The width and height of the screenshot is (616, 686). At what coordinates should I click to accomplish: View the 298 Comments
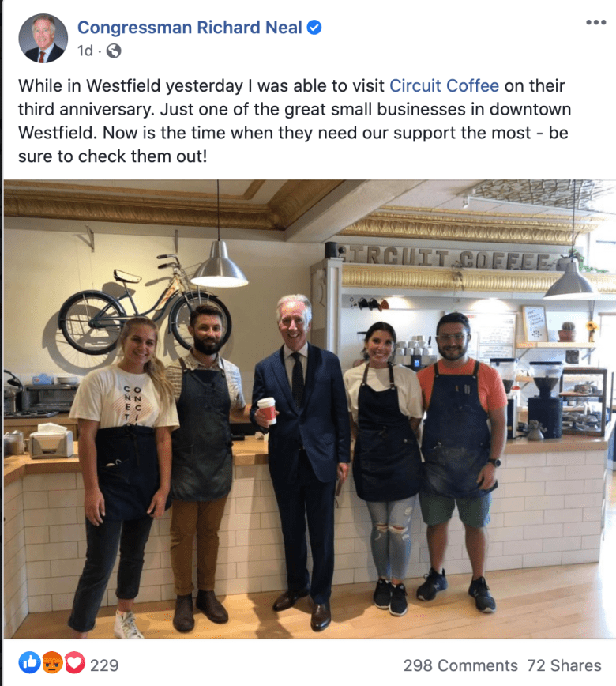pos(460,665)
